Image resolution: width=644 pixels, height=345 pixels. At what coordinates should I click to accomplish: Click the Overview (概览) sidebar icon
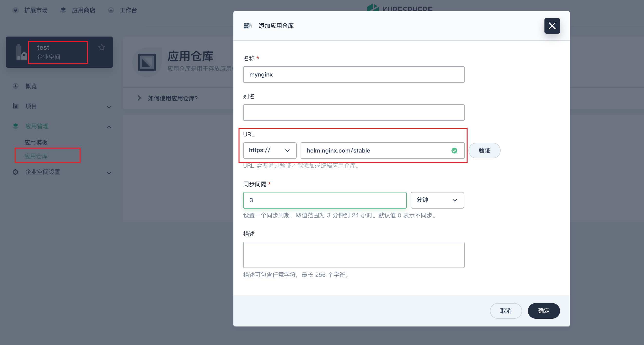point(16,86)
